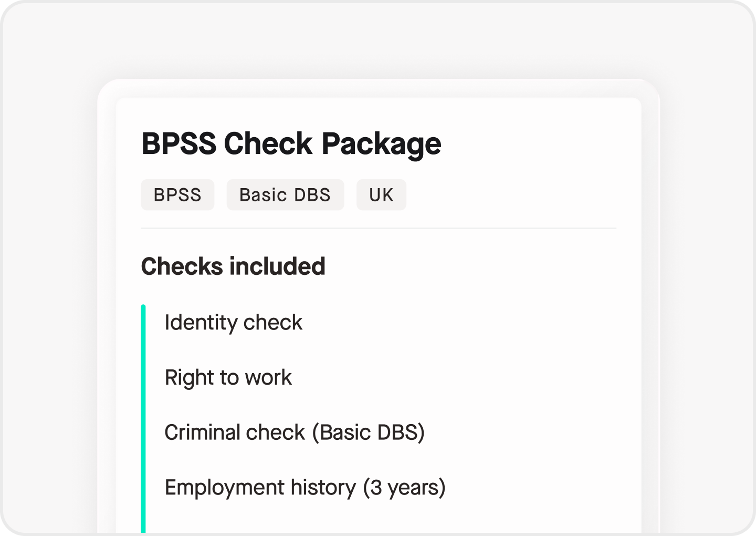
Task: Click the word Identity in first item
Action: [x=201, y=323]
